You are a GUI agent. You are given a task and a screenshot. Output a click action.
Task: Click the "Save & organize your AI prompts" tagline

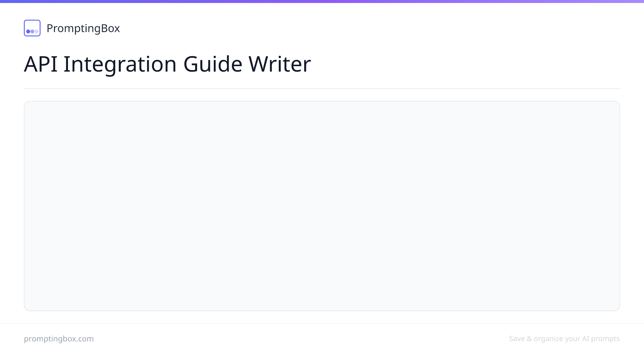coord(564,339)
